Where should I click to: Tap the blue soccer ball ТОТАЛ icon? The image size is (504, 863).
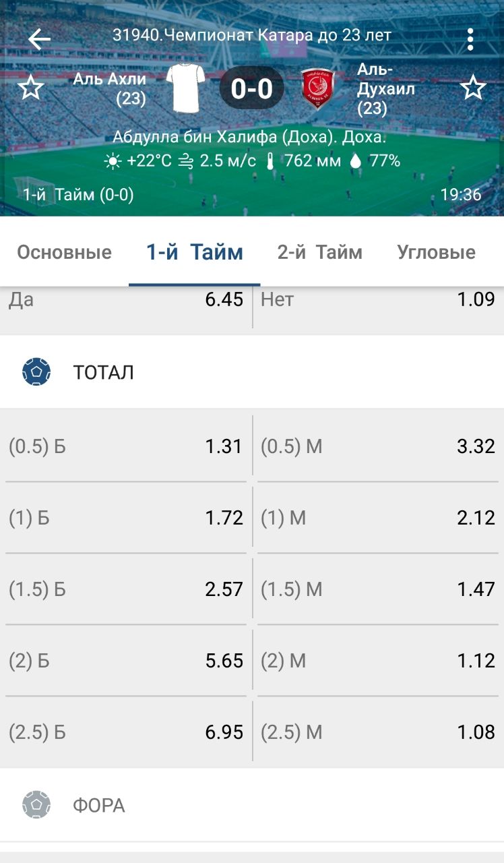click(x=36, y=372)
